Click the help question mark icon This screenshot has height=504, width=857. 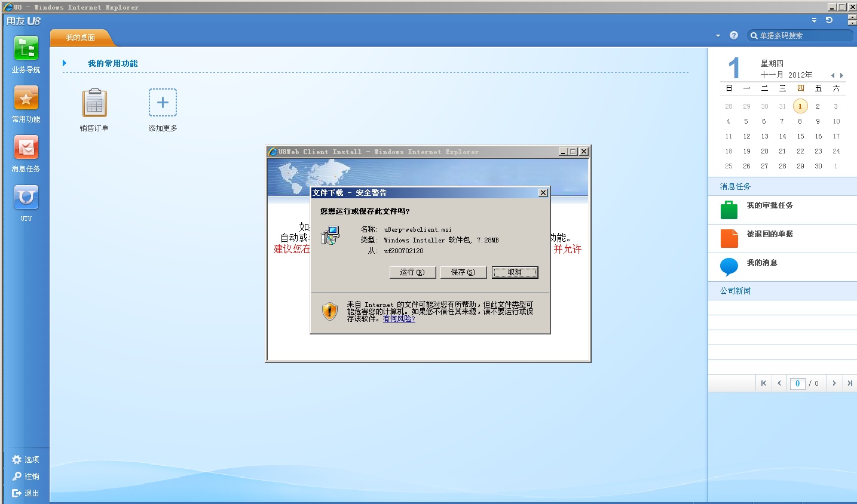734,35
